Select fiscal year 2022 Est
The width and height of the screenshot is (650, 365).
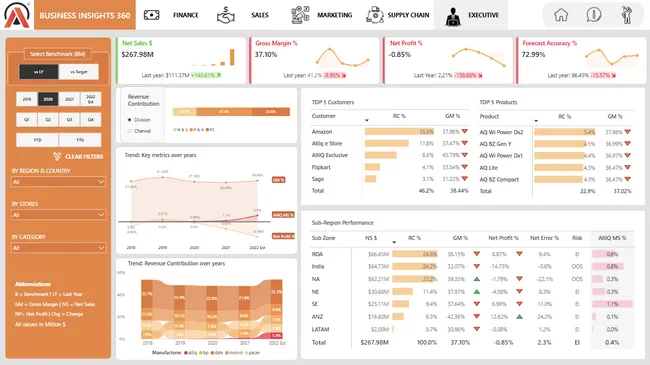click(x=91, y=99)
